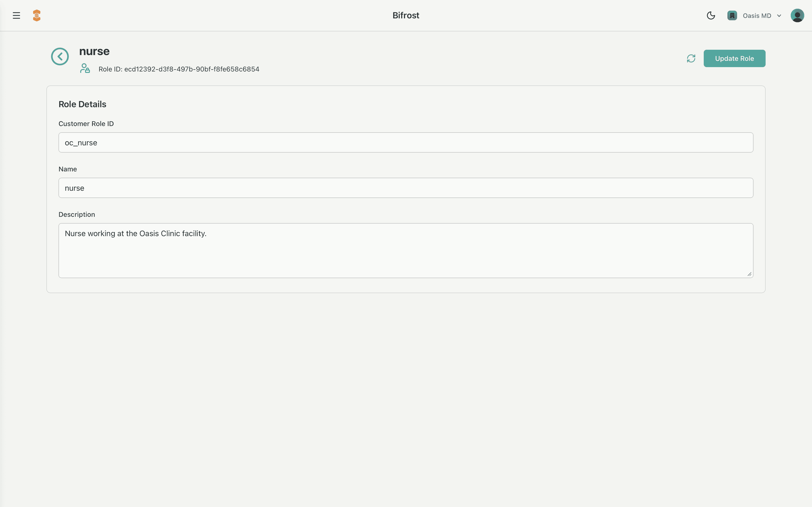Expand the organization switcher chevron
The height and width of the screenshot is (507, 812).
click(x=779, y=15)
